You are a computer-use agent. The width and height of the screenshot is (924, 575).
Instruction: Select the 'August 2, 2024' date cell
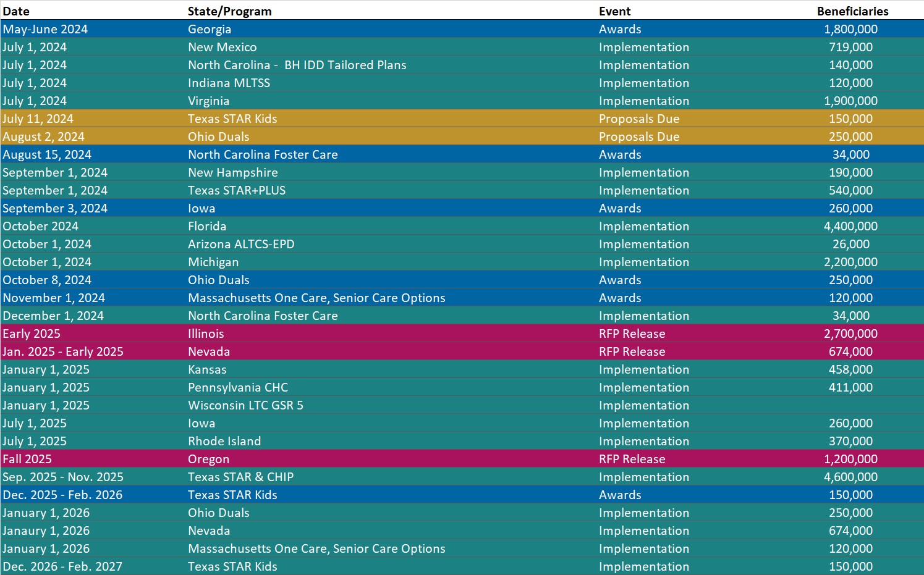click(43, 136)
